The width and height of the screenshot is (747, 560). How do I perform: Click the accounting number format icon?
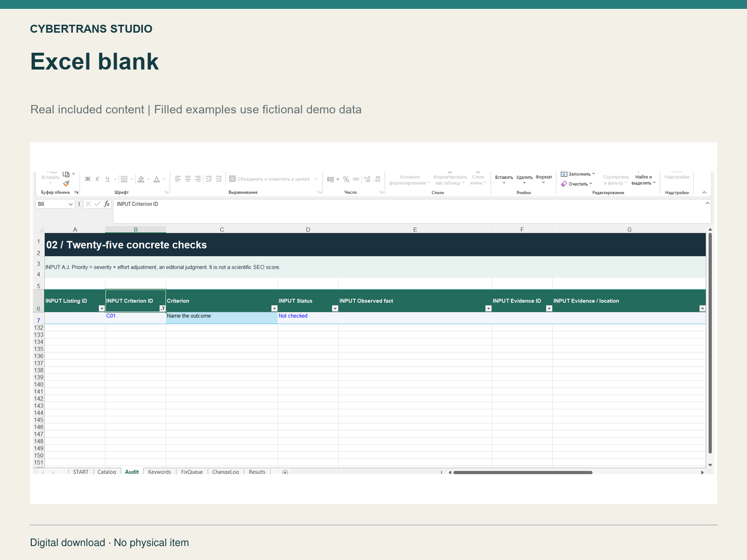[x=331, y=179]
